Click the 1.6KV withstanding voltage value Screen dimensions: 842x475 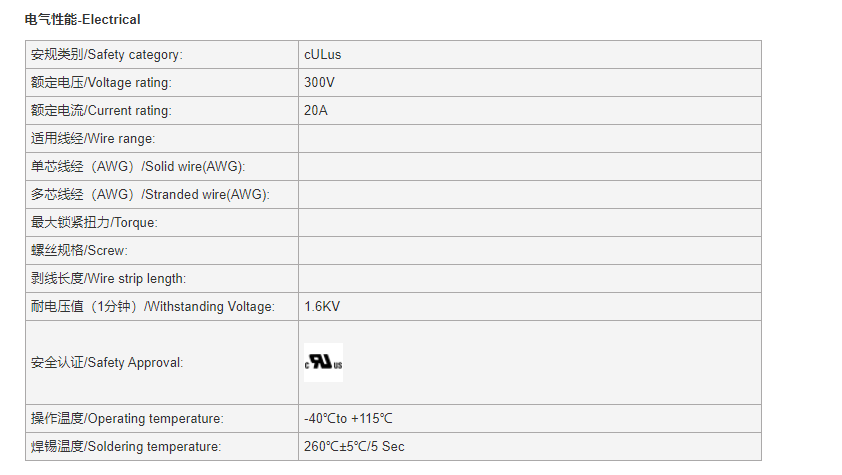(322, 306)
